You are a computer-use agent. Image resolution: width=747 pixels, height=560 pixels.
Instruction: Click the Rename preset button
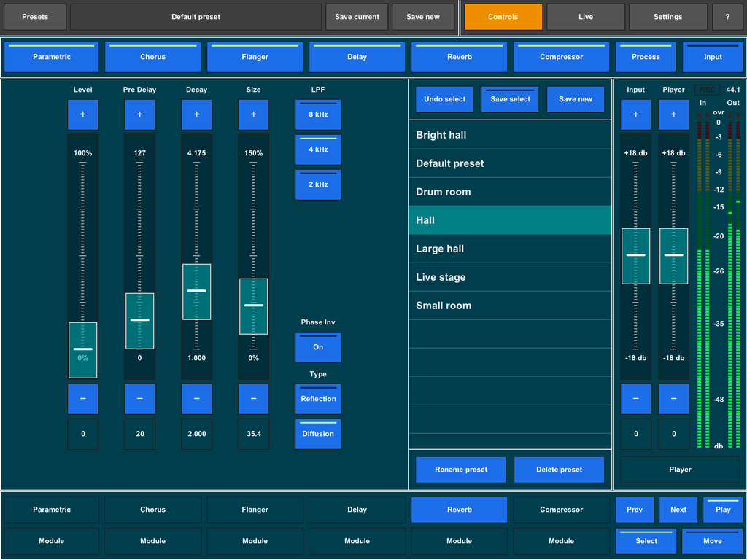click(460, 470)
